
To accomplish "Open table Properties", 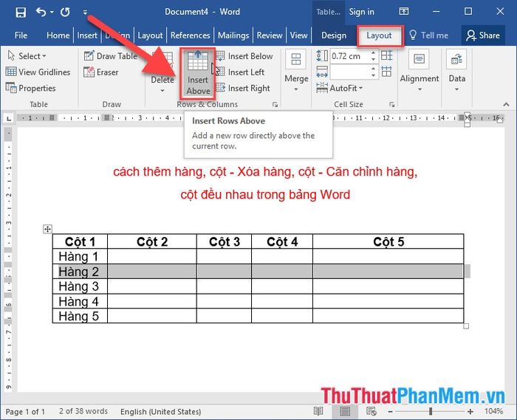I will [31, 88].
